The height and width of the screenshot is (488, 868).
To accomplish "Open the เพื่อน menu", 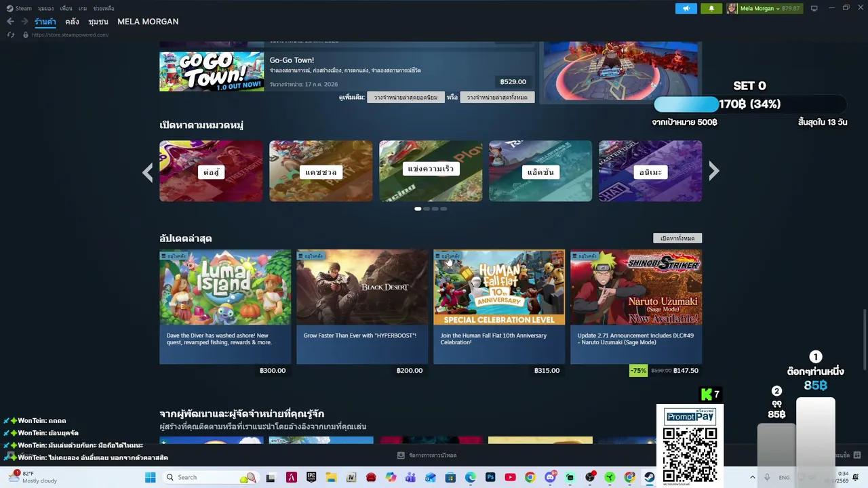I will [66, 8].
